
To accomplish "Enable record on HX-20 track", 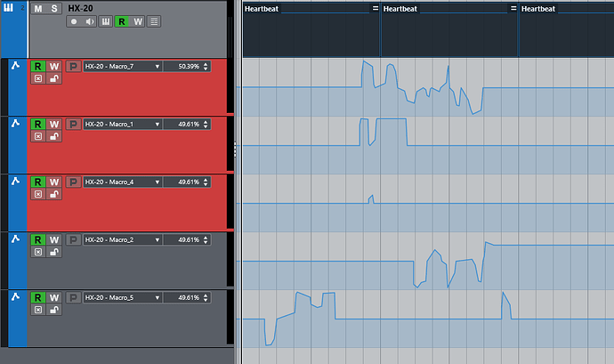I will tap(74, 21).
